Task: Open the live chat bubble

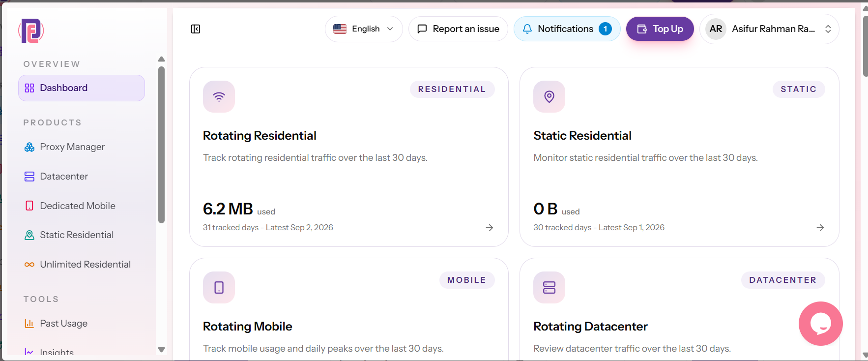Action: (x=820, y=323)
